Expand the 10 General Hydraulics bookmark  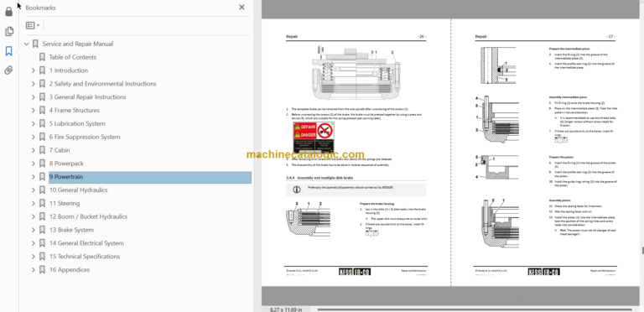point(34,190)
